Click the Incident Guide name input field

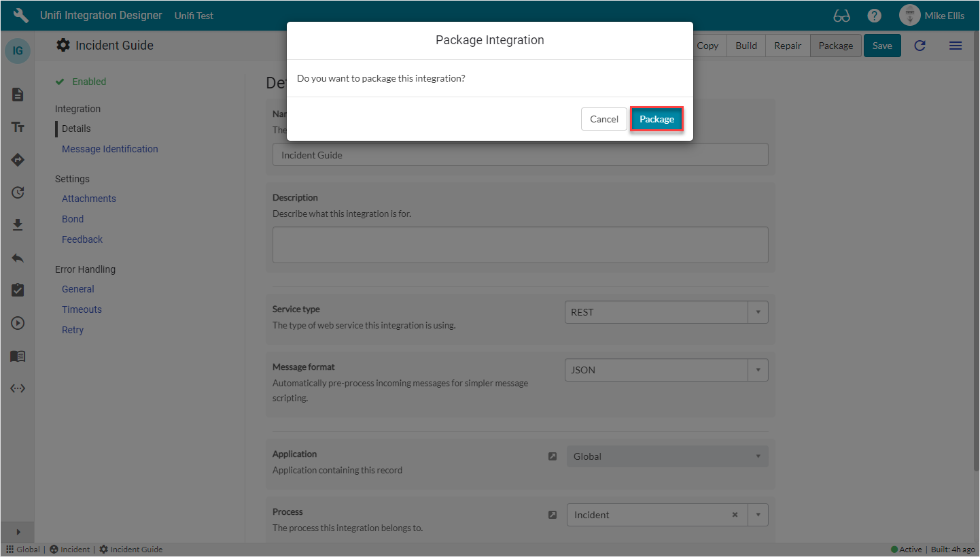pyautogui.click(x=520, y=154)
